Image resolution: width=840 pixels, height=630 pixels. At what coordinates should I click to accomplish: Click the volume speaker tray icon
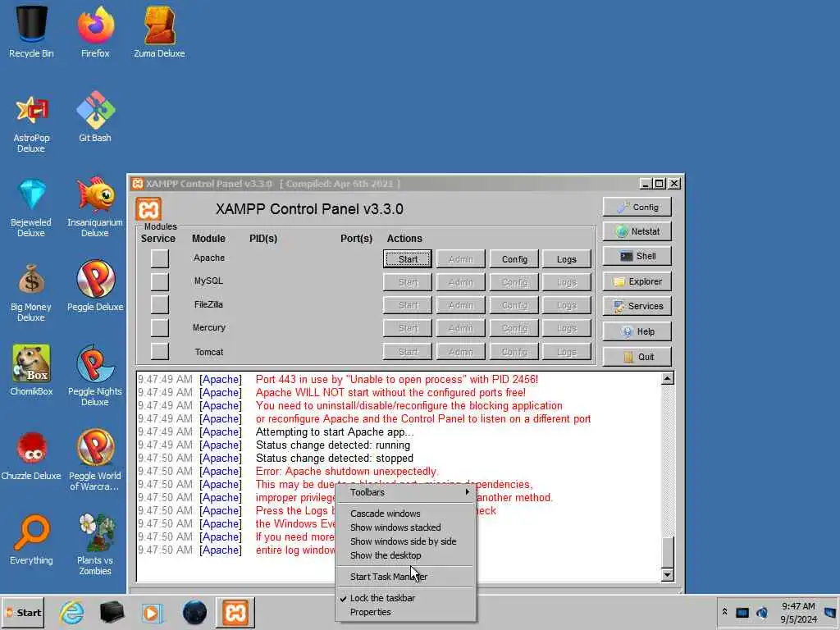pos(761,612)
